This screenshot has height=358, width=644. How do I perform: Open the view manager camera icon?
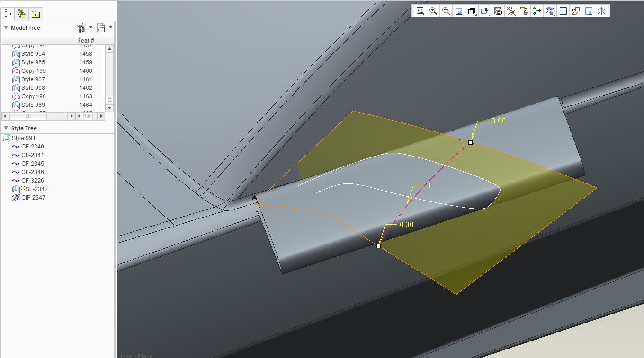(498, 11)
